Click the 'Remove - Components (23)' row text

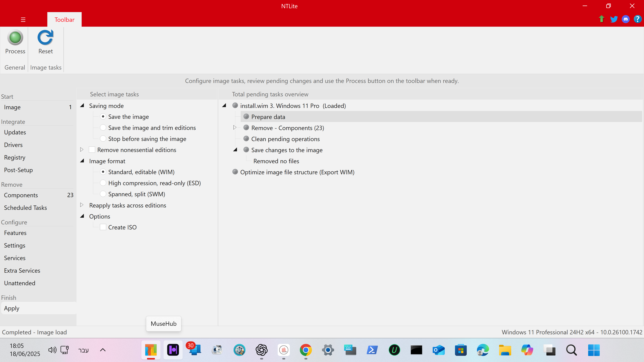coord(287,128)
